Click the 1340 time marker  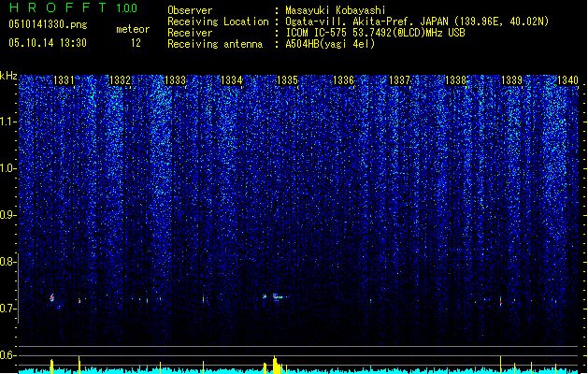[x=567, y=80]
